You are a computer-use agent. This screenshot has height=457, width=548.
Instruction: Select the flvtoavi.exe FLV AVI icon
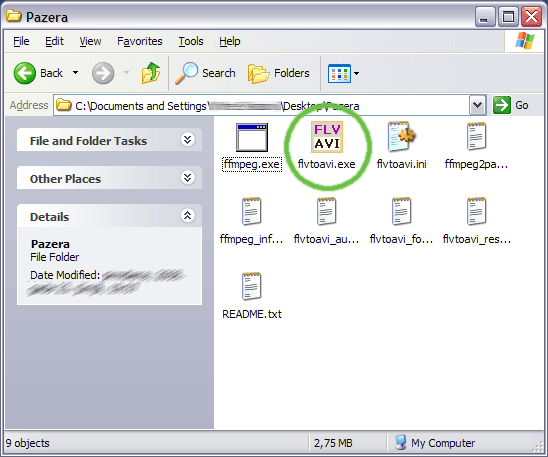click(x=327, y=137)
